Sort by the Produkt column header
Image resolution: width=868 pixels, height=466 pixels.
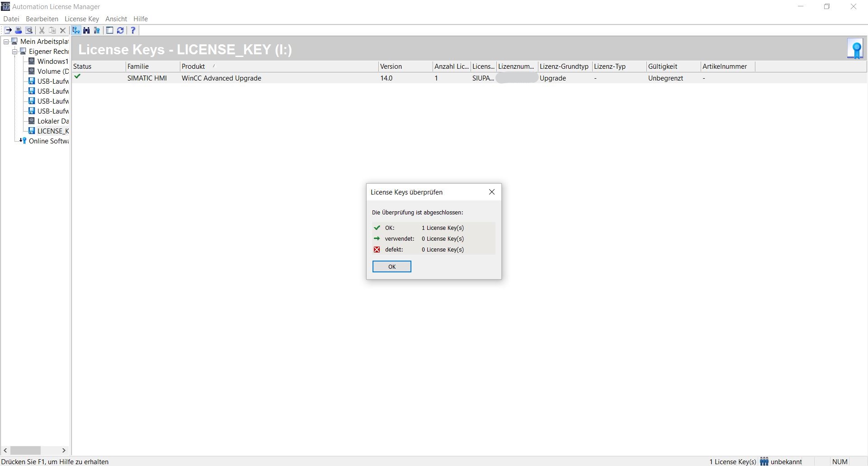click(x=279, y=67)
